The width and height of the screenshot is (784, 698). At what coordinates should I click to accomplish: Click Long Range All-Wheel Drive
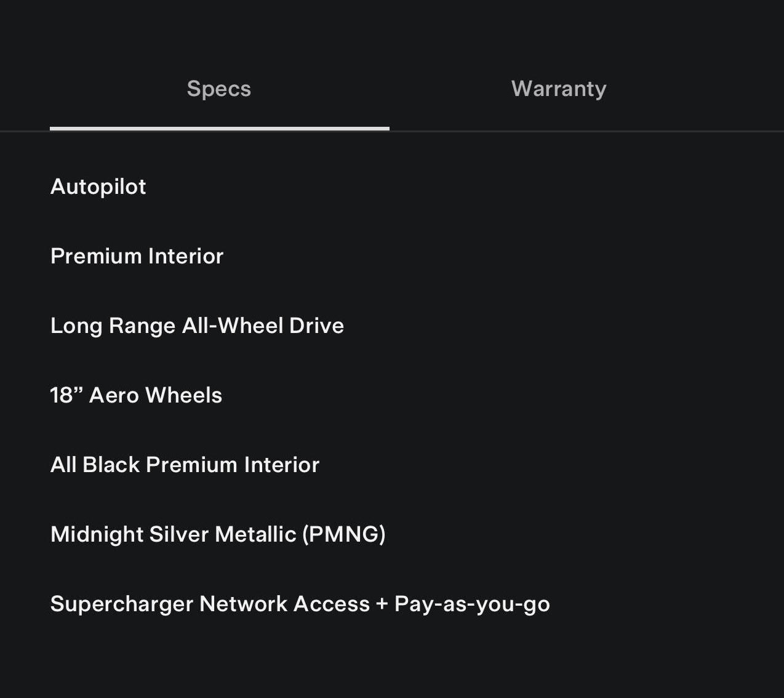tap(197, 326)
